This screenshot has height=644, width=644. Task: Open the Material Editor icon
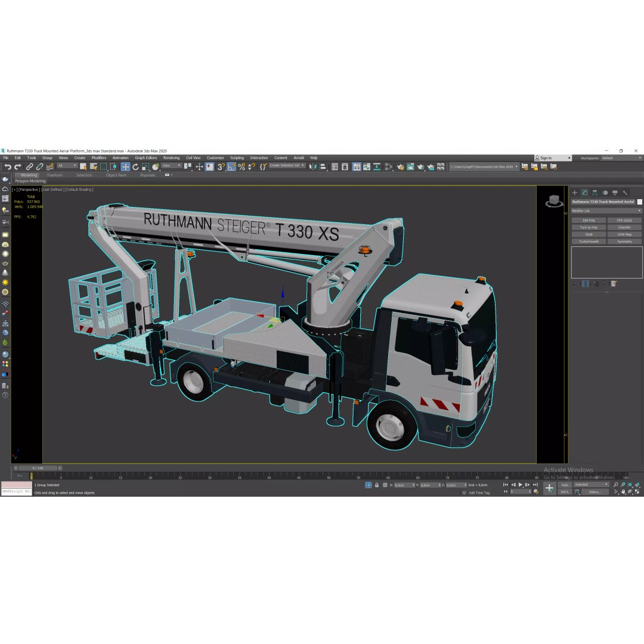389,167
